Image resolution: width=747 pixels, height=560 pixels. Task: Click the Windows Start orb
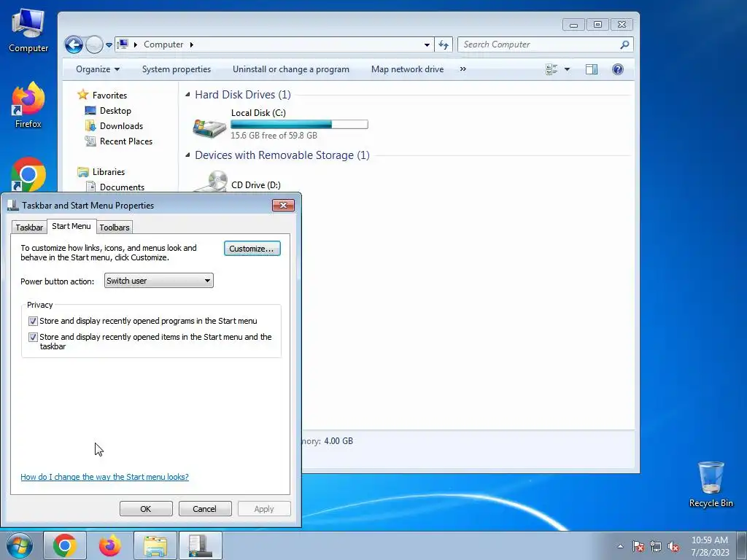coord(20,545)
